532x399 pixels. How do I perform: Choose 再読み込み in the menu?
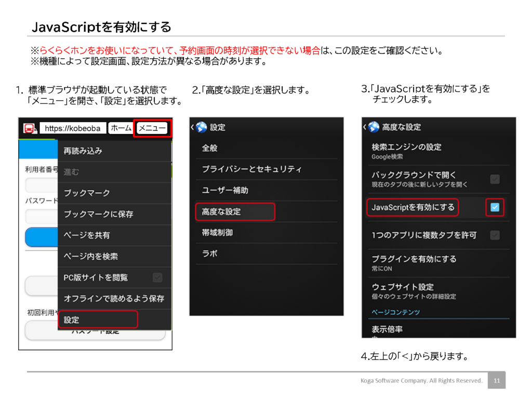coord(83,151)
